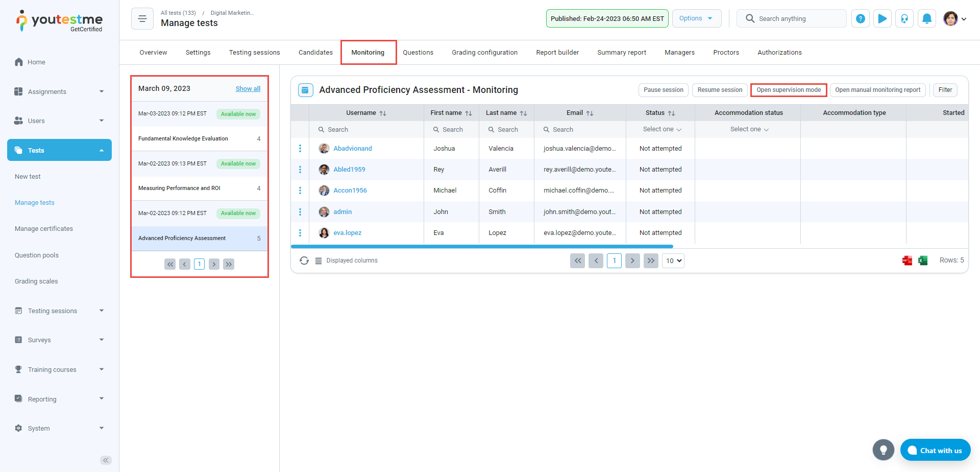Viewport: 980px width, 472px height.
Task: Export table to PDF icon
Action: 907,261
